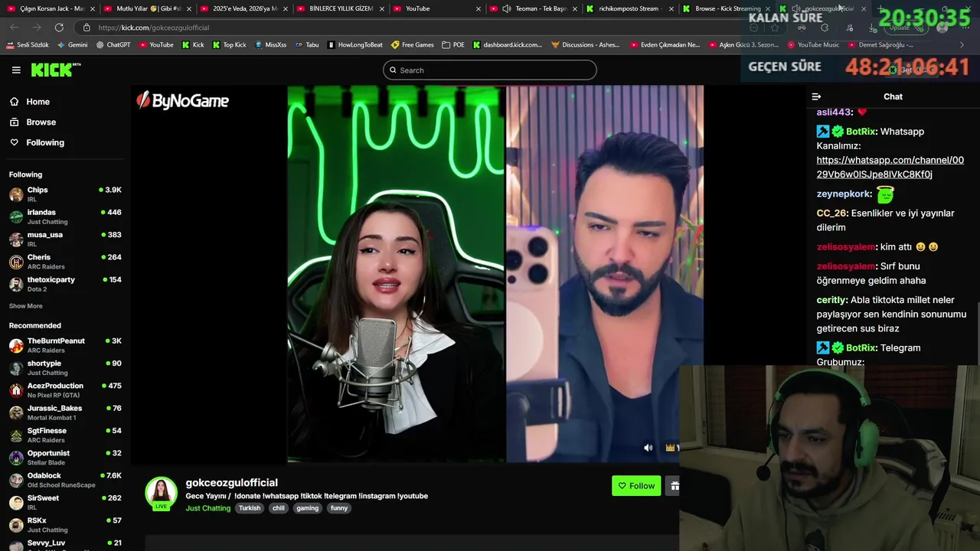
Task: Switch to Browse - Kick Streaming tab
Action: (726, 8)
